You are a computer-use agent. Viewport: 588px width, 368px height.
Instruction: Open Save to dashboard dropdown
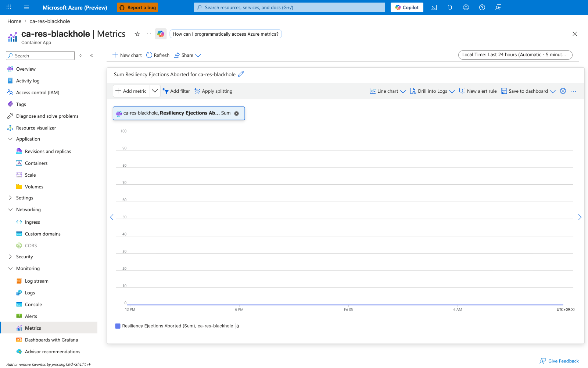click(528, 91)
